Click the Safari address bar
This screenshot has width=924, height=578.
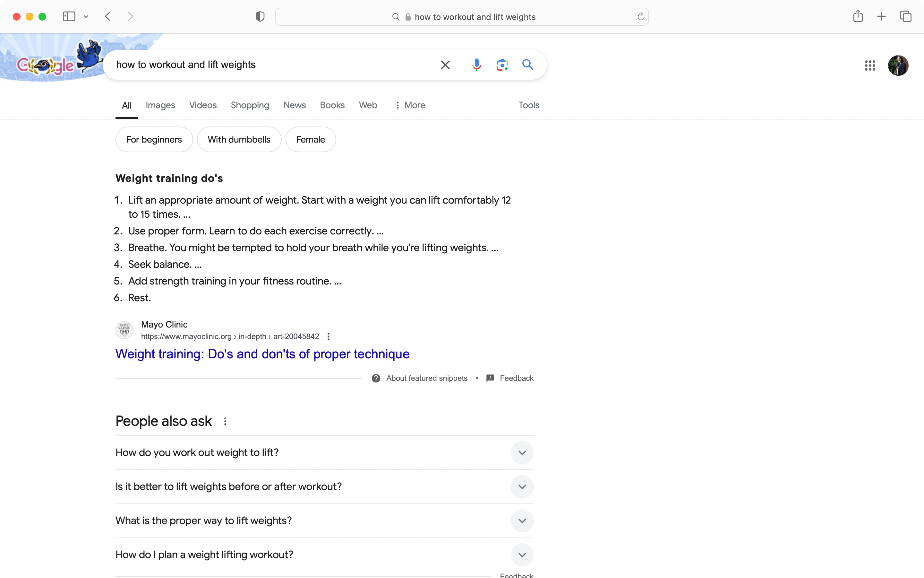[x=462, y=17]
